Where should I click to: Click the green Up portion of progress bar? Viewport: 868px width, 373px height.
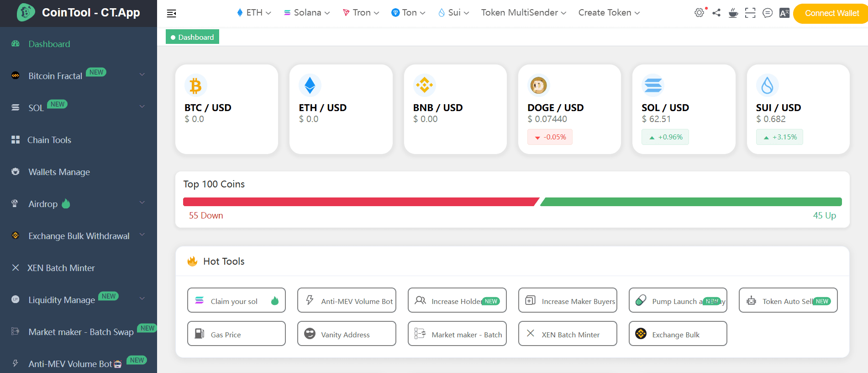691,202
